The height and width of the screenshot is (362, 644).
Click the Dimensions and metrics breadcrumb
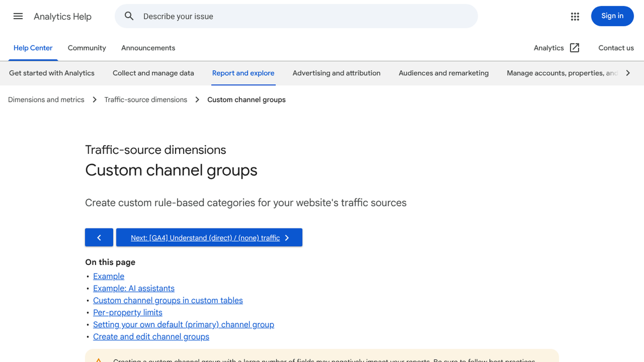[46, 100]
